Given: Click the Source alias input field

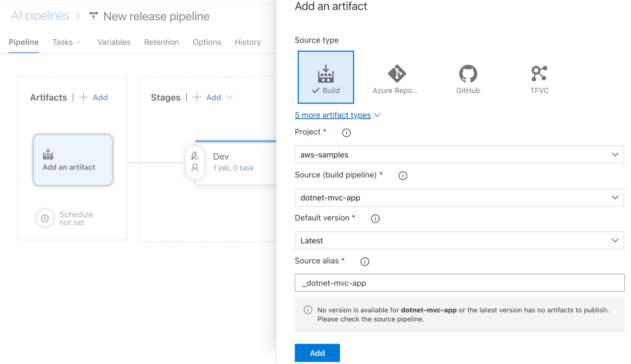Looking at the screenshot, I should pyautogui.click(x=459, y=283).
